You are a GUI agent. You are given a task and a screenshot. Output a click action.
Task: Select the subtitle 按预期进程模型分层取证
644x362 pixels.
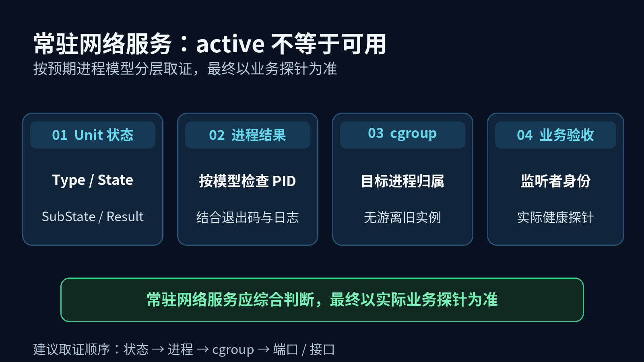[x=185, y=69]
